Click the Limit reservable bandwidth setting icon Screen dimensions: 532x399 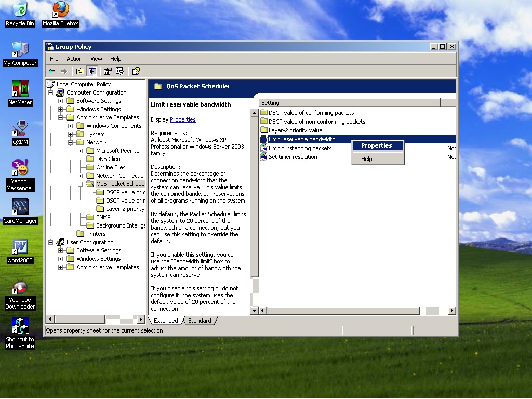tap(263, 139)
